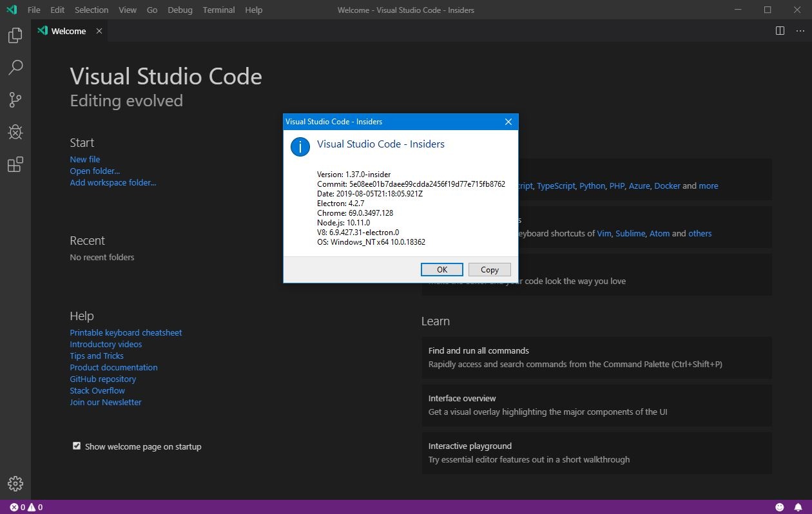Viewport: 812px width, 514px height.
Task: Click the Printable keyboard cheatsheet link
Action: point(126,332)
